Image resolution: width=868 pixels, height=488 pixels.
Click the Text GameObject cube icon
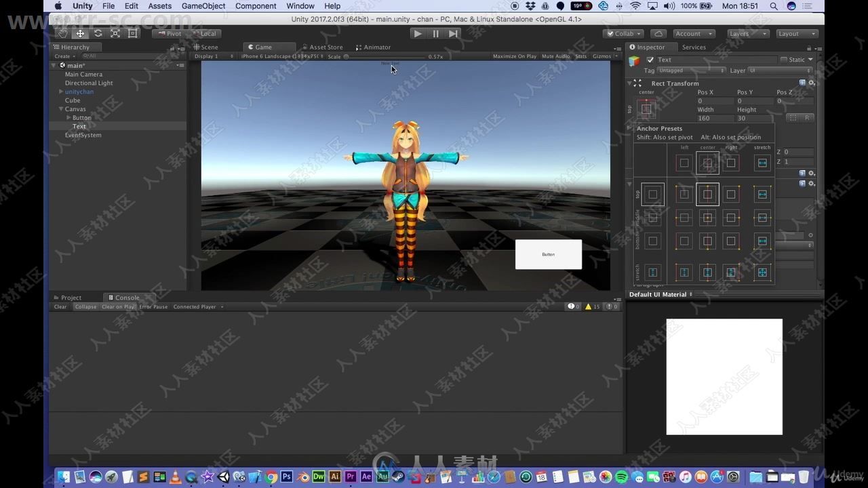pos(634,60)
